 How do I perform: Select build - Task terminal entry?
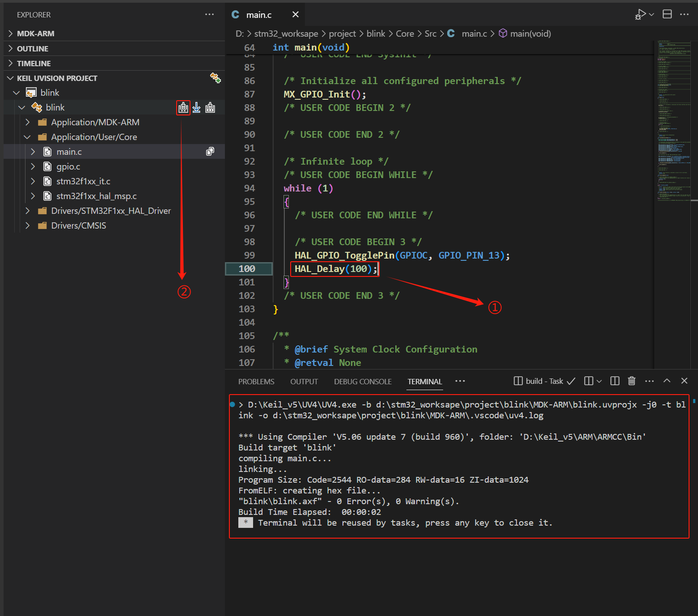point(544,381)
